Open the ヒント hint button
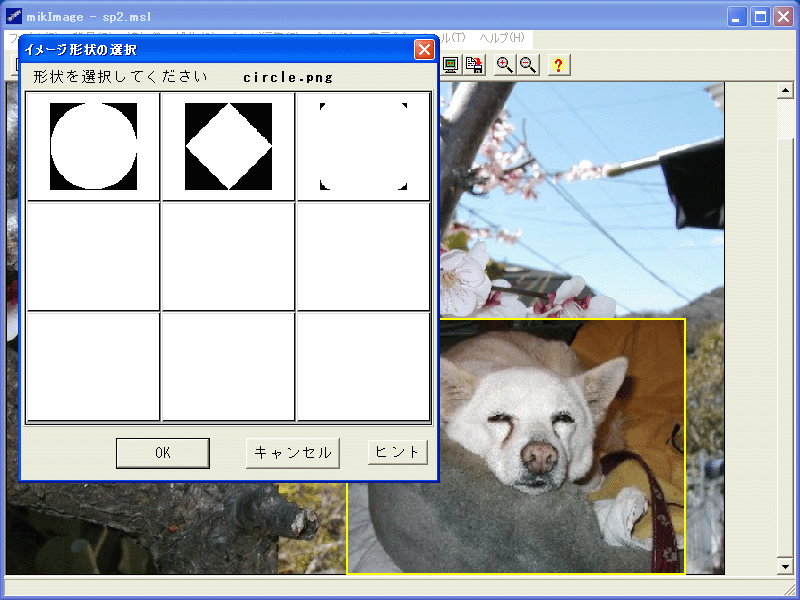Viewport: 800px width, 600px height. coord(397,452)
